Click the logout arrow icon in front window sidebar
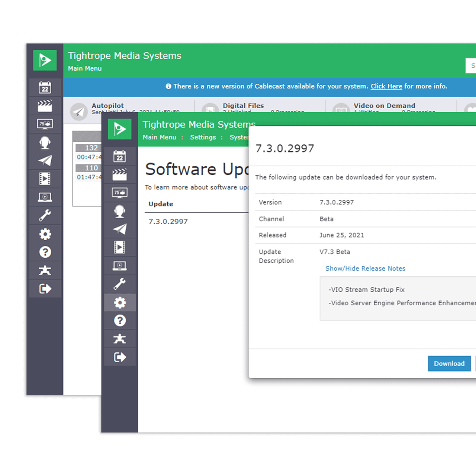476x476 pixels. click(120, 357)
